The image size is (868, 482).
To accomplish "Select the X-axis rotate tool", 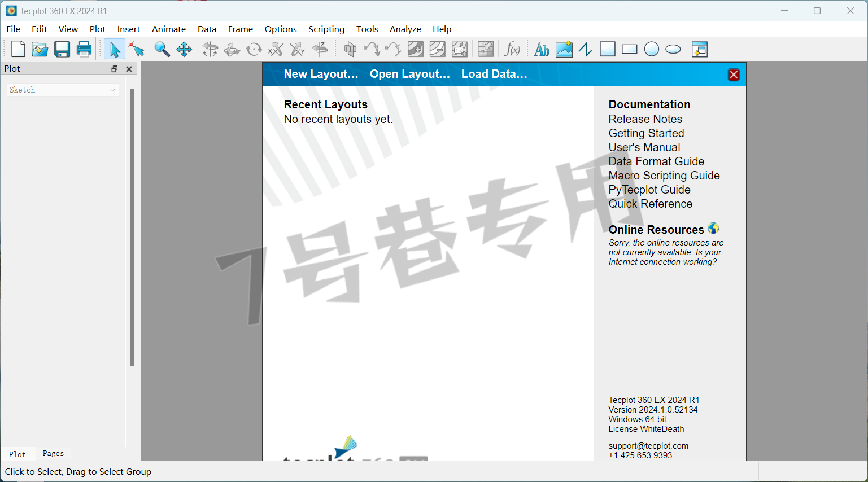I will [x=276, y=50].
